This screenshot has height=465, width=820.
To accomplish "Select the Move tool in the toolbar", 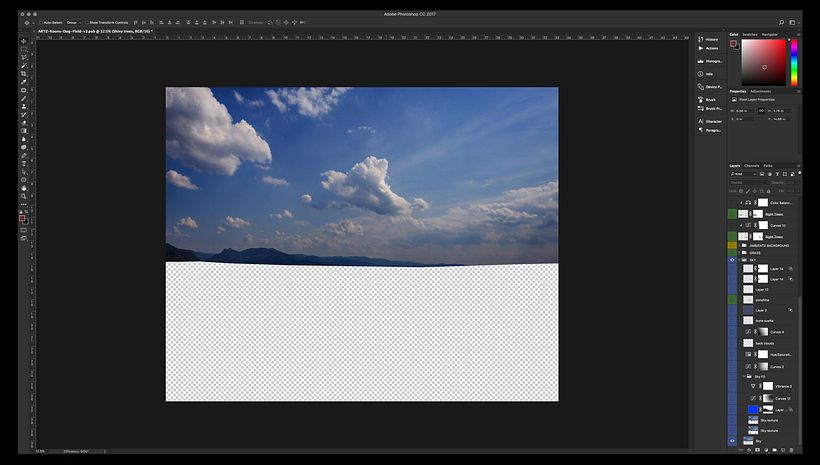I will click(24, 41).
